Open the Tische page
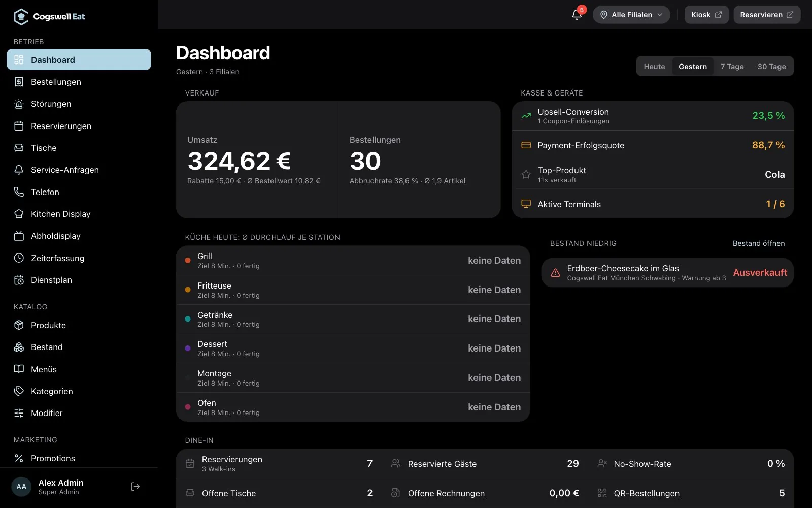The height and width of the screenshot is (508, 812). pyautogui.click(x=79, y=148)
